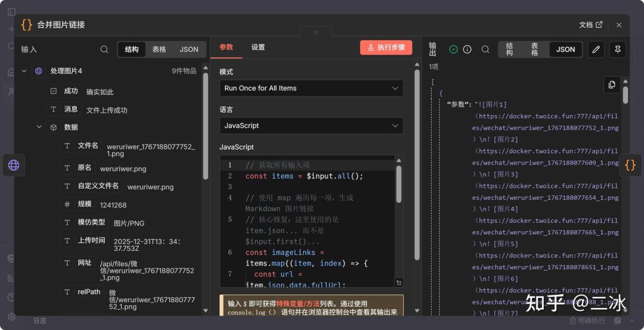Click the globe node icon on left edge
Screen dimensions: 644x330
14,165
